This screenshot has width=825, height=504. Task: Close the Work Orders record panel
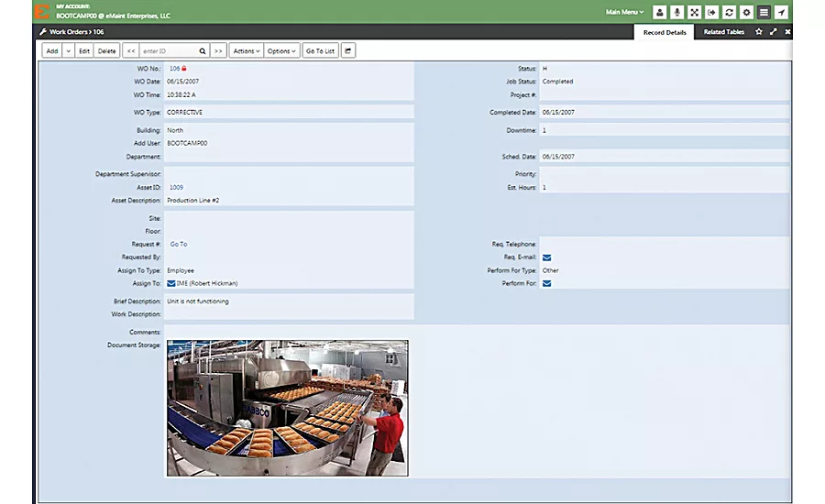787,31
